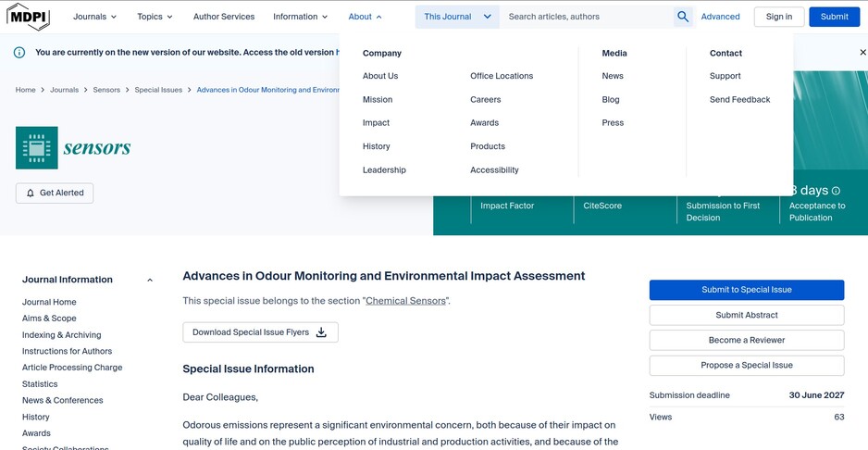Click the info icon in notification banner
Screen dimensions: 868x450
[x=19, y=53]
